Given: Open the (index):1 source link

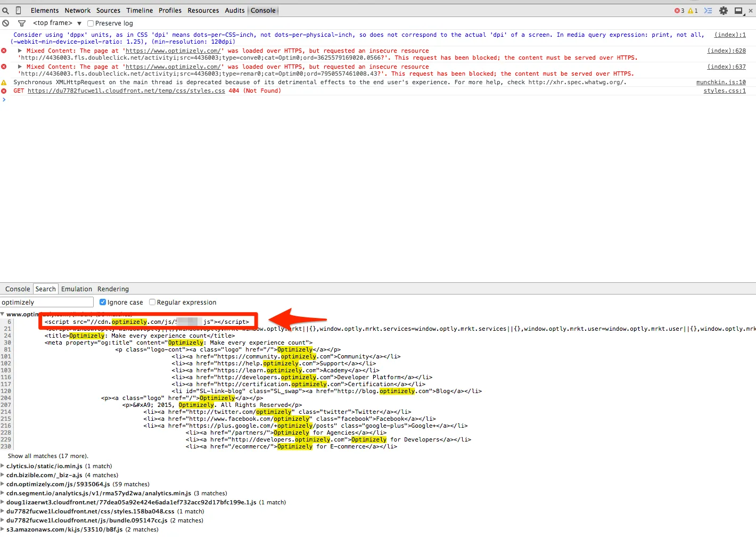Looking at the screenshot, I should tap(730, 35).
